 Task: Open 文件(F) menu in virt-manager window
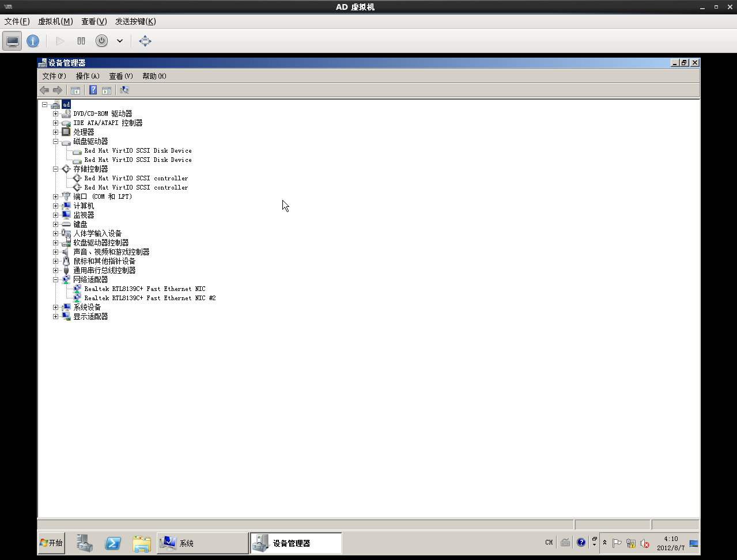pyautogui.click(x=17, y=21)
